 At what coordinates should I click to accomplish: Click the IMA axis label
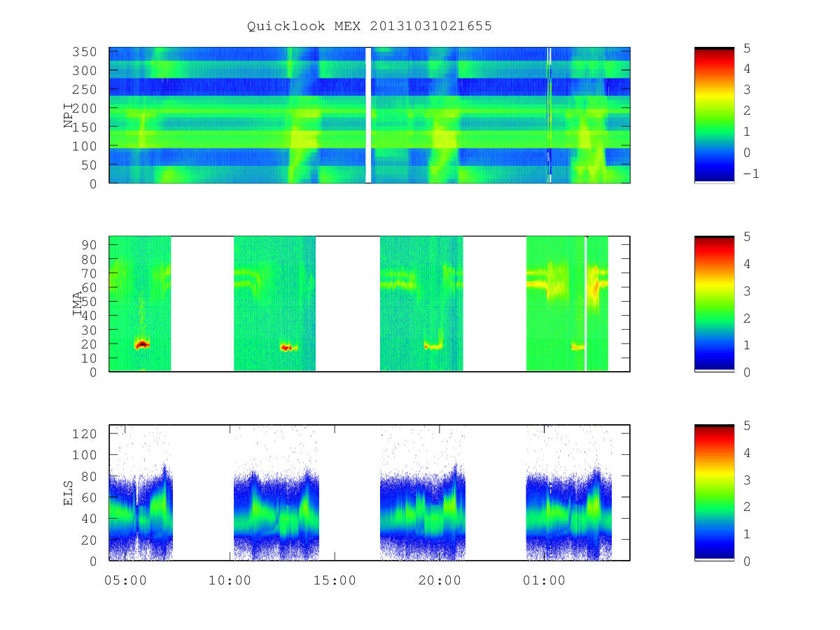tap(78, 304)
